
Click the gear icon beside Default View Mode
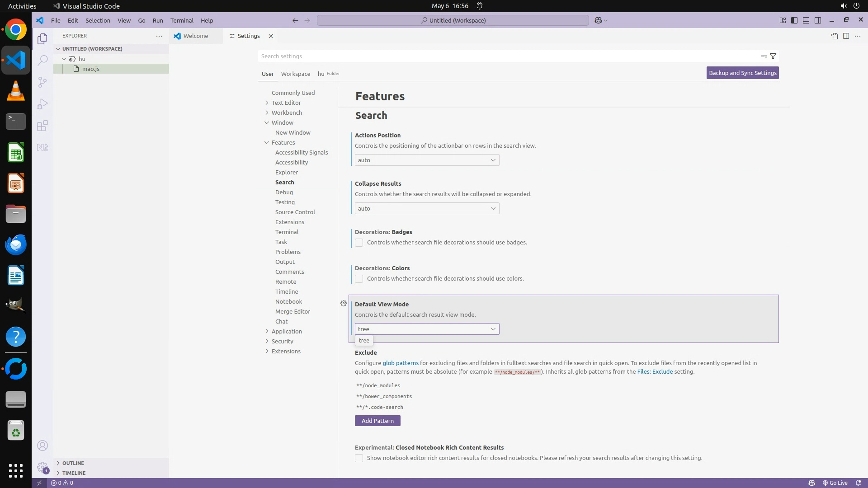[x=344, y=303]
